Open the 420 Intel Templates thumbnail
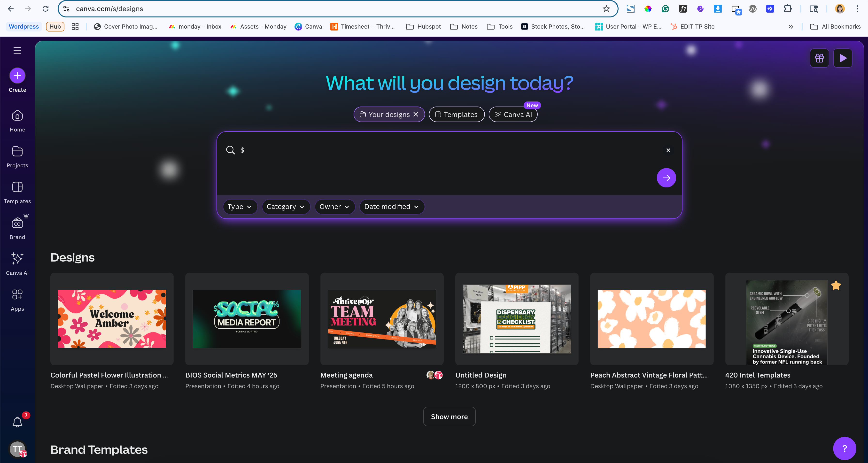Screen dimensions: 868x463 coord(787,319)
